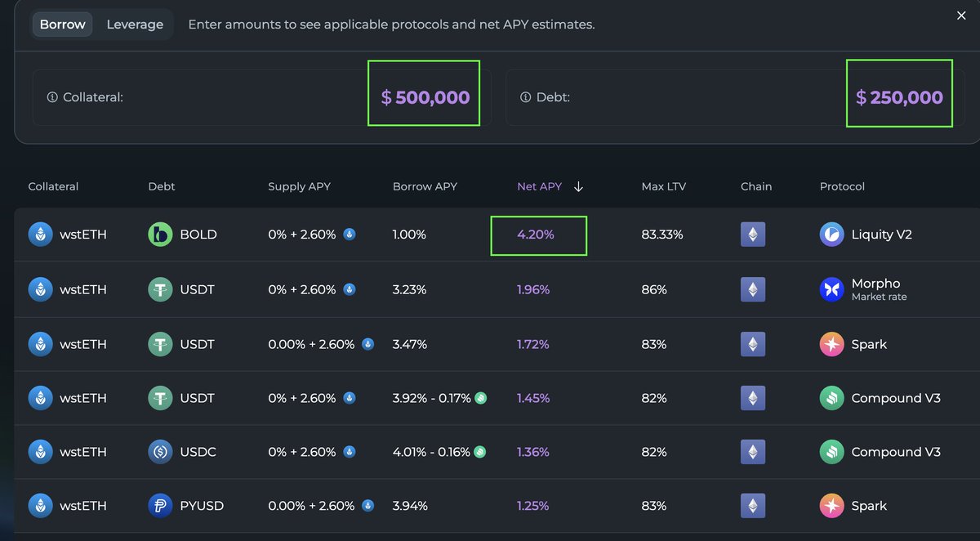Click the 1.45% Net APY value
The height and width of the screenshot is (541, 980).
click(533, 398)
